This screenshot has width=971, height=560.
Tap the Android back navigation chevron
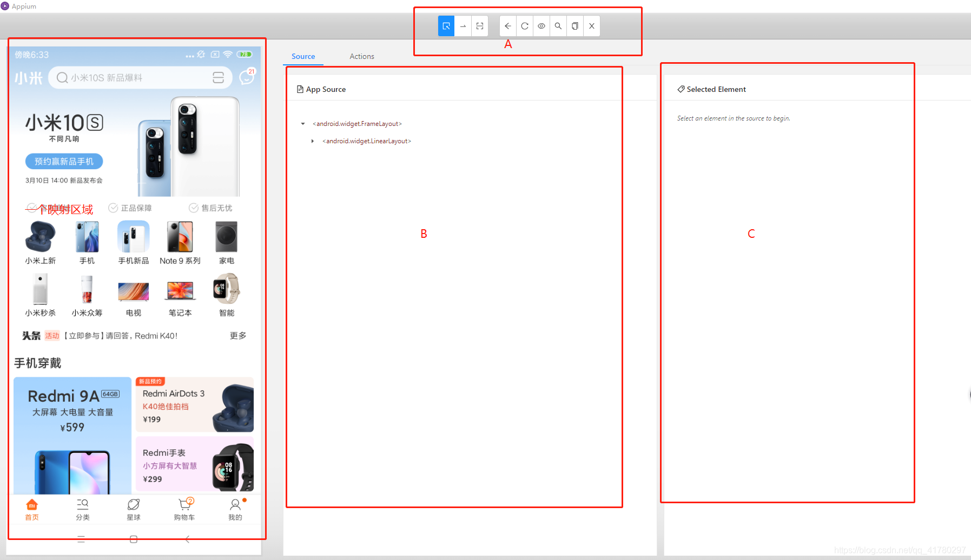187,539
